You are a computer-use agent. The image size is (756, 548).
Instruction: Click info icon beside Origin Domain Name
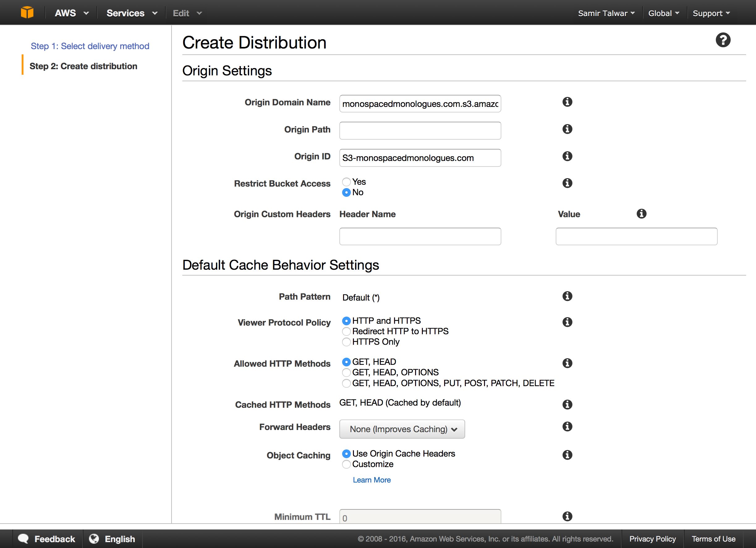pyautogui.click(x=567, y=102)
